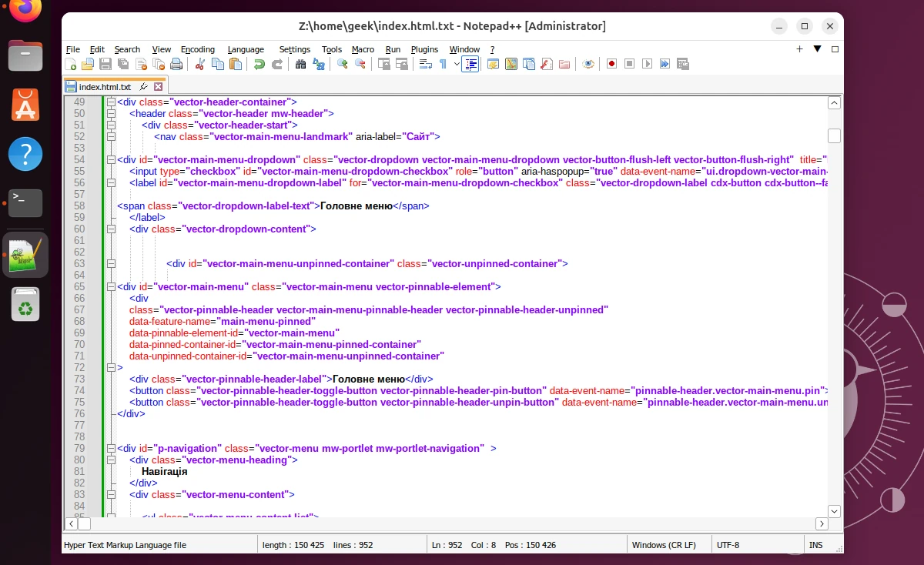
Task: Stop macro recording with the square icon
Action: (x=629, y=64)
